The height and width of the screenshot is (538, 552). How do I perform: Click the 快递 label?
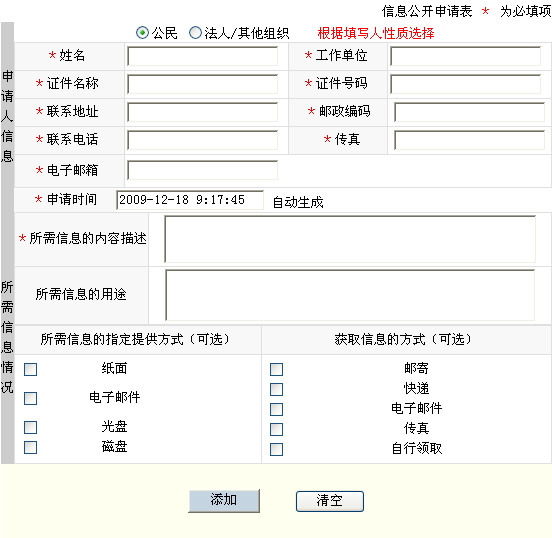416,388
